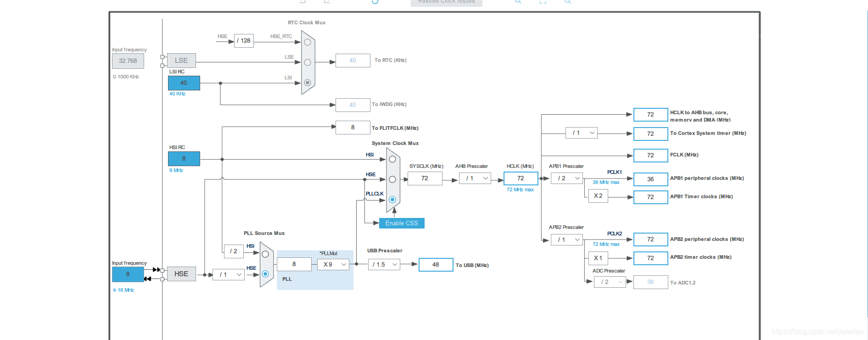Click the '*PLLMul' label
The height and width of the screenshot is (340, 868).
328,253
